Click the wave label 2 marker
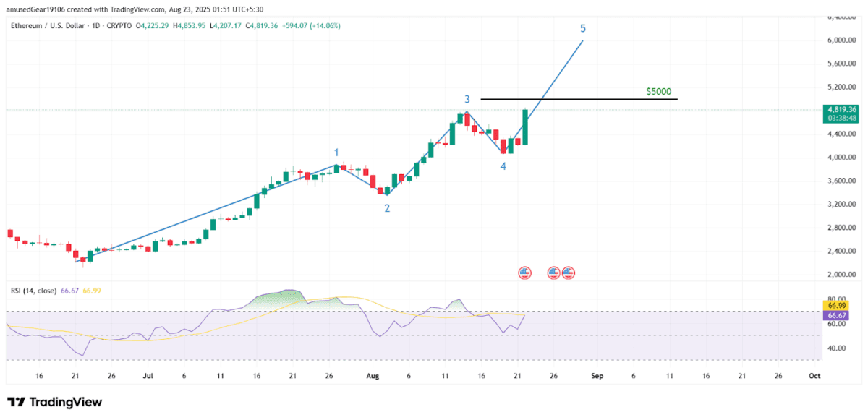This screenshot has height=420, width=868. (387, 208)
